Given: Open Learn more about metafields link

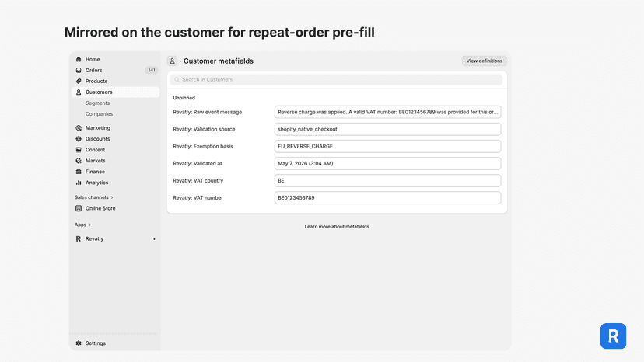Looking at the screenshot, I should 337,227.
